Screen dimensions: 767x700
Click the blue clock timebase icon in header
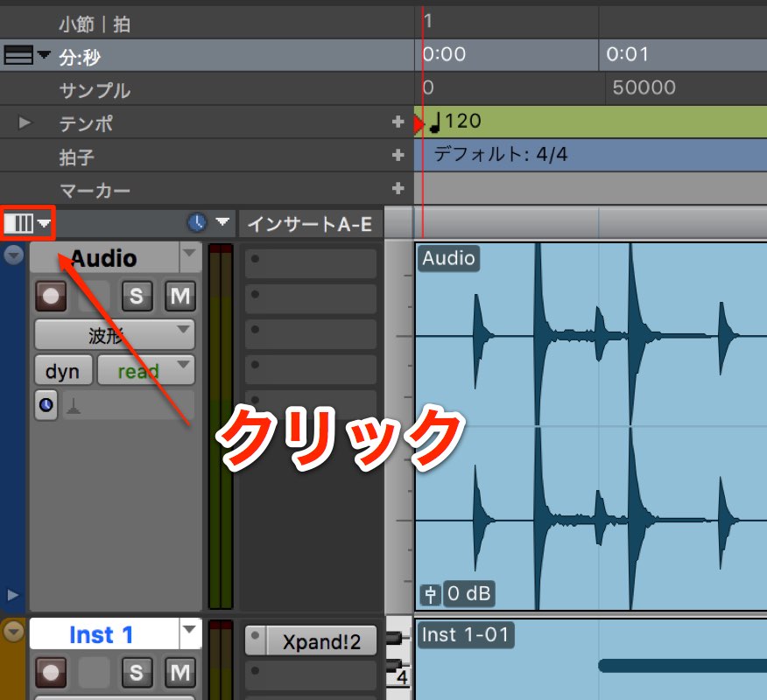tap(197, 222)
